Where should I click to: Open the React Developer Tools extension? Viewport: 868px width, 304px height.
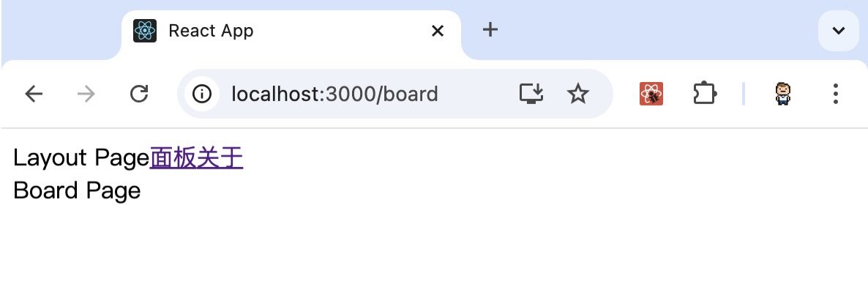click(651, 94)
